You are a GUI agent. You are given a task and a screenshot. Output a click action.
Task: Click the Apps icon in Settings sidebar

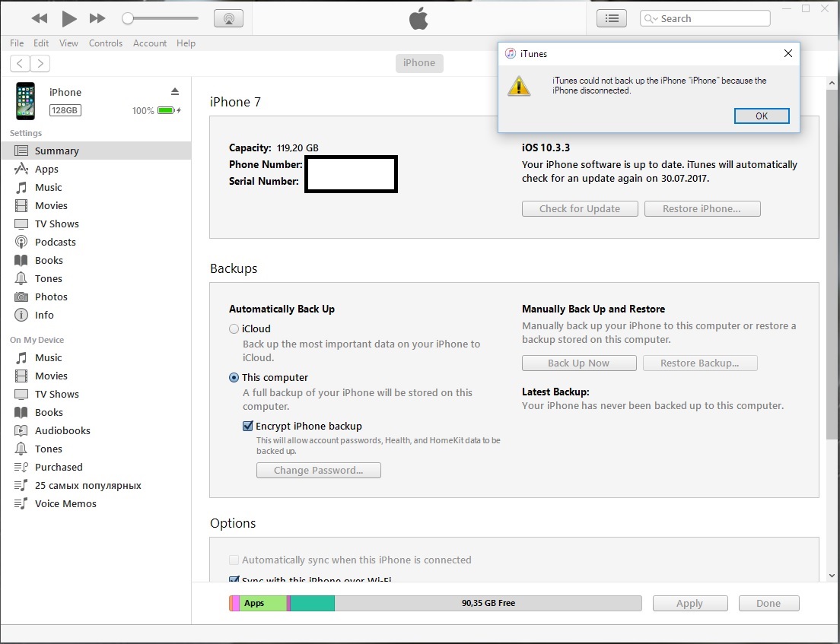coord(21,169)
